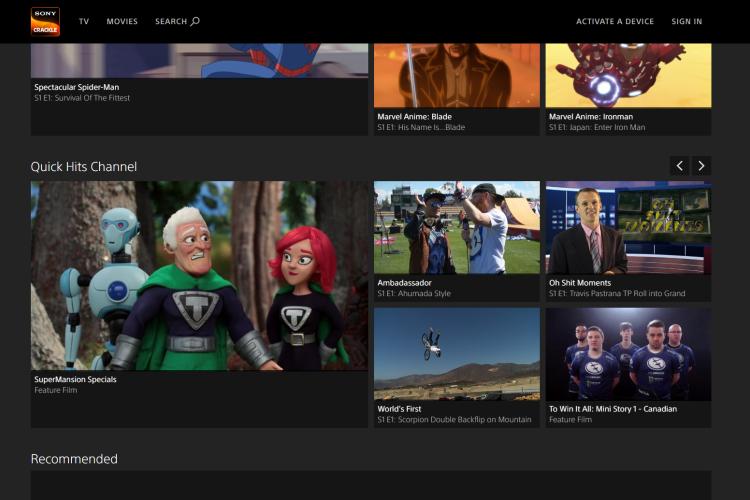The height and width of the screenshot is (500, 750).
Task: Open the Movies menu
Action: point(122,22)
